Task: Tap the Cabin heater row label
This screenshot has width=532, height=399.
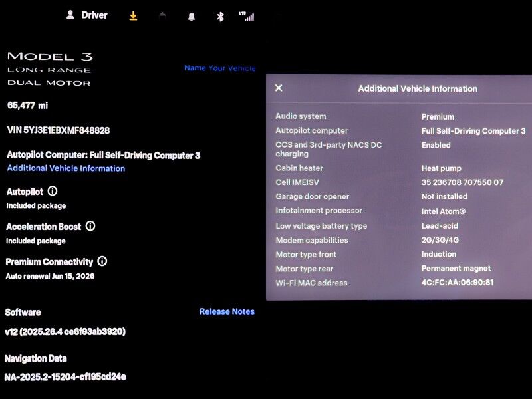Action: point(299,168)
